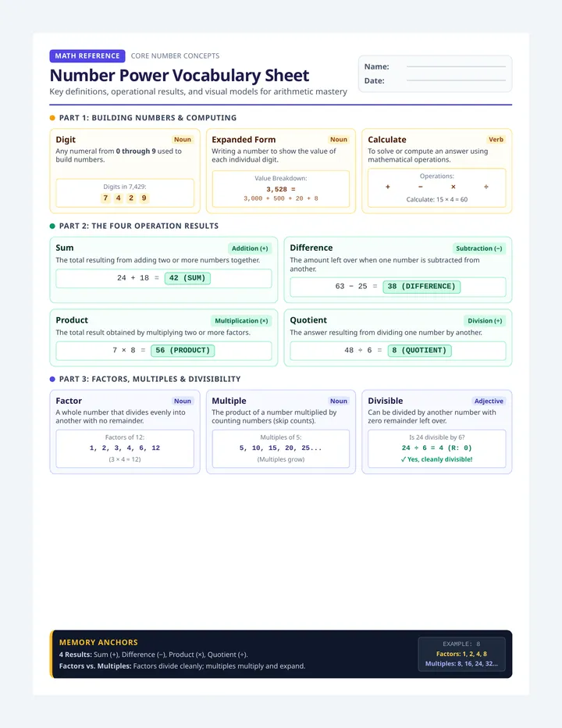This screenshot has height=728, width=562.
Task: Click 'Factors vs. Multiples:' line in footer
Action: coord(183,666)
